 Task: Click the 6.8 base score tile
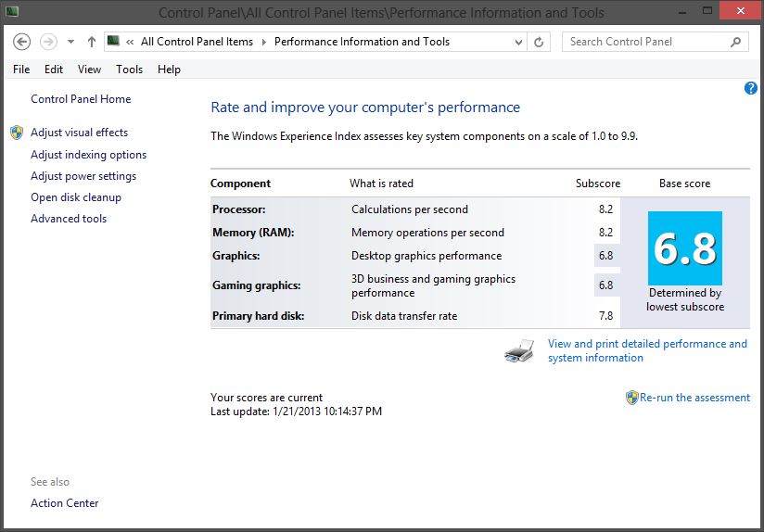[x=684, y=248]
